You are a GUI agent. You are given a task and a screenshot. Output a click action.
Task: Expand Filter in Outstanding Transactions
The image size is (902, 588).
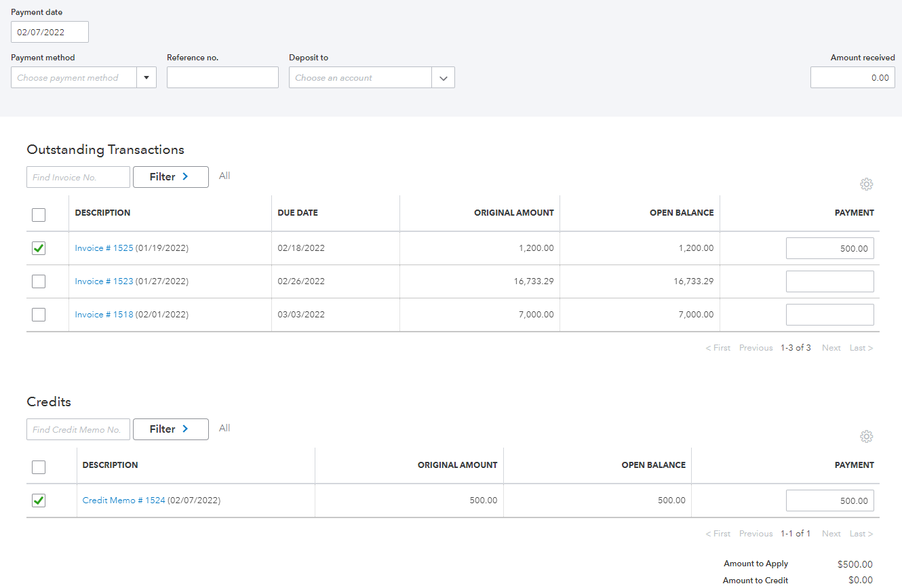point(171,177)
